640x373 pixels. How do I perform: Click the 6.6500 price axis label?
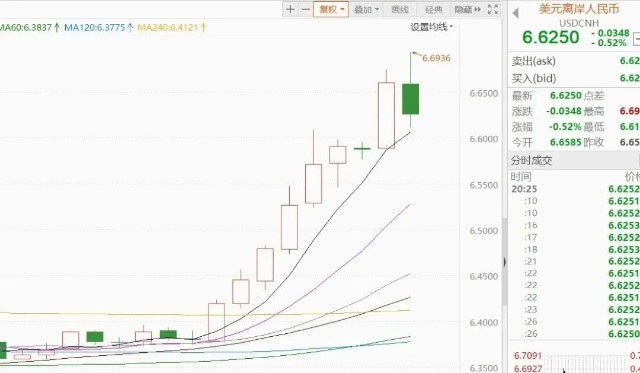click(x=484, y=93)
